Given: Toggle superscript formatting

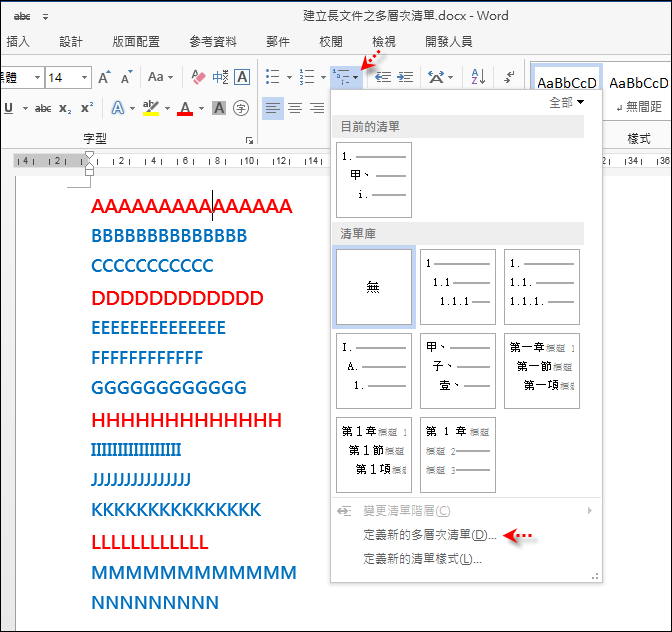Looking at the screenshot, I should click(87, 108).
